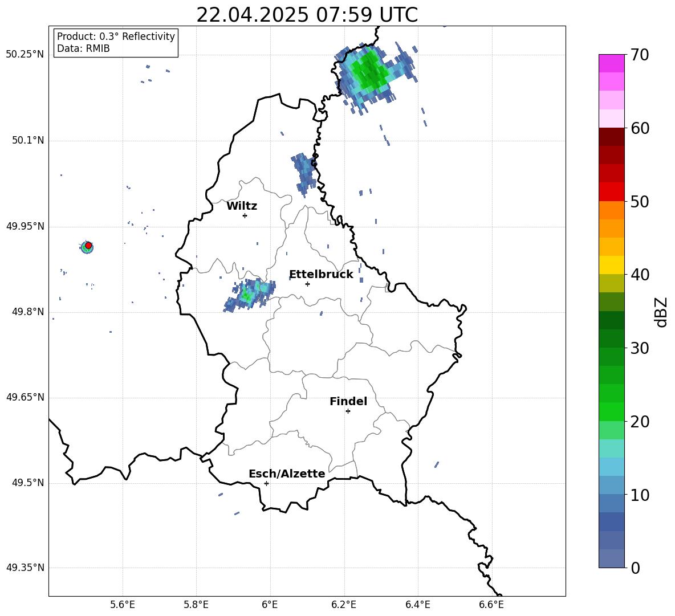The width and height of the screenshot is (675, 616).
Task: Click the 49.5°N latitude label
Action: pos(28,483)
